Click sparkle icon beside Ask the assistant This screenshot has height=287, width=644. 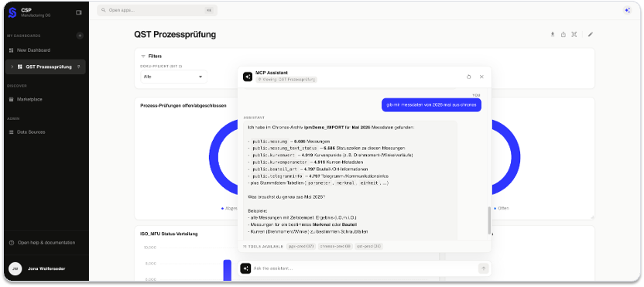[x=245, y=268]
